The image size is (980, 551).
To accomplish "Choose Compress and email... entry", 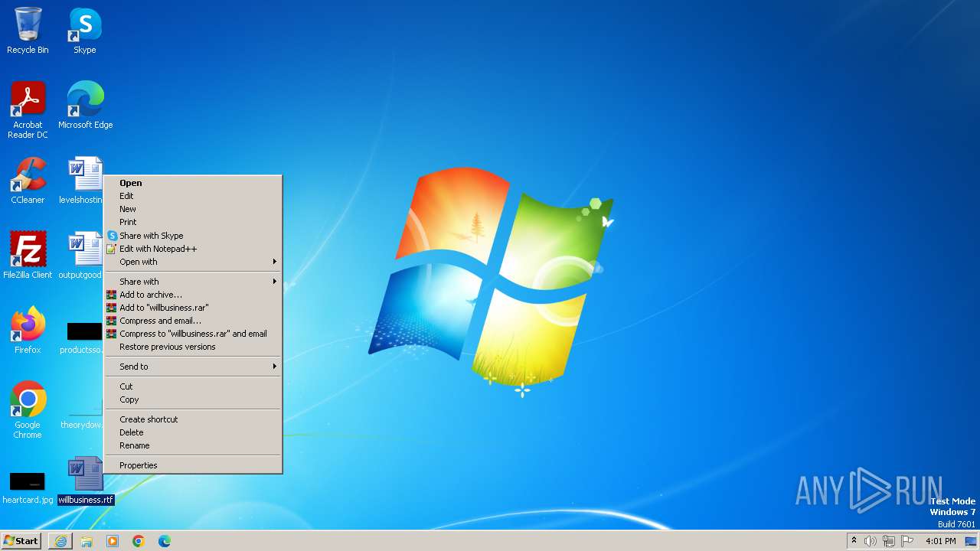I will click(x=193, y=321).
